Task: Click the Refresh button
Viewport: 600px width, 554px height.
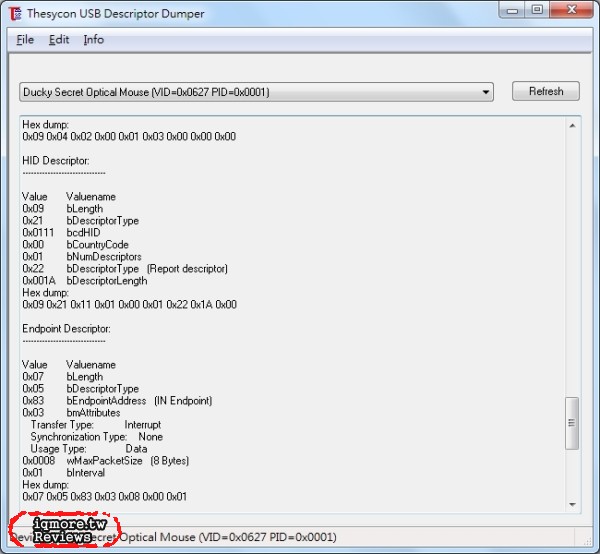Action: 546,91
